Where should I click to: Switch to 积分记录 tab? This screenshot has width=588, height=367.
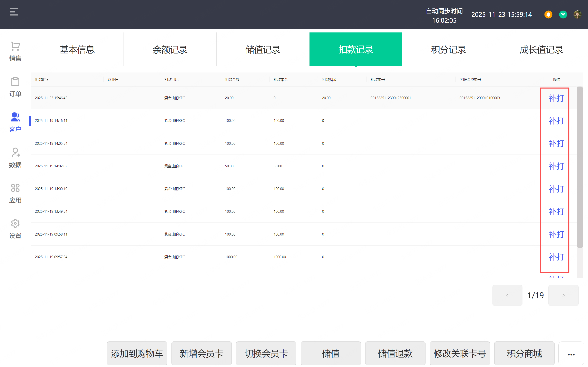[448, 50]
